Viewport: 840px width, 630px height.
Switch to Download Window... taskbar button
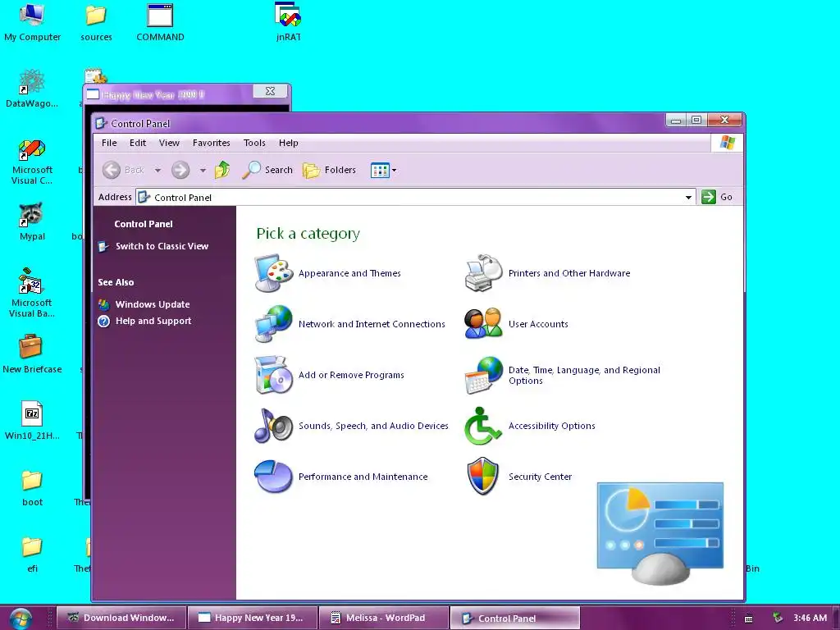pyautogui.click(x=121, y=618)
